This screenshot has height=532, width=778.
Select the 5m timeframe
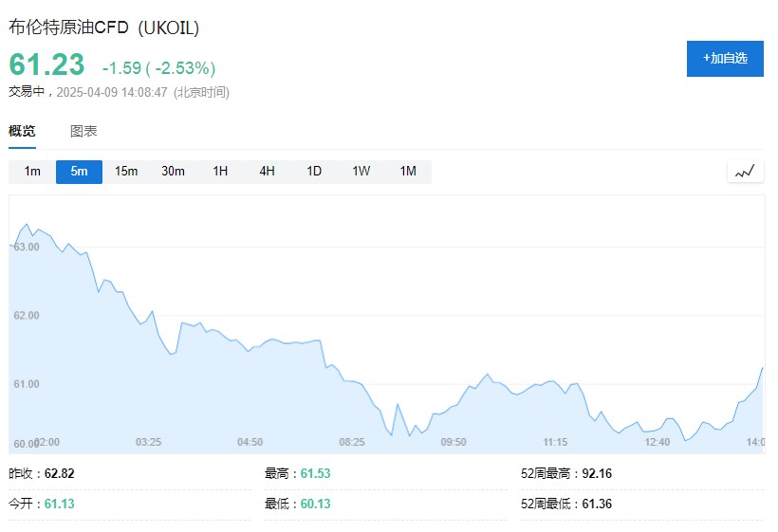(79, 172)
